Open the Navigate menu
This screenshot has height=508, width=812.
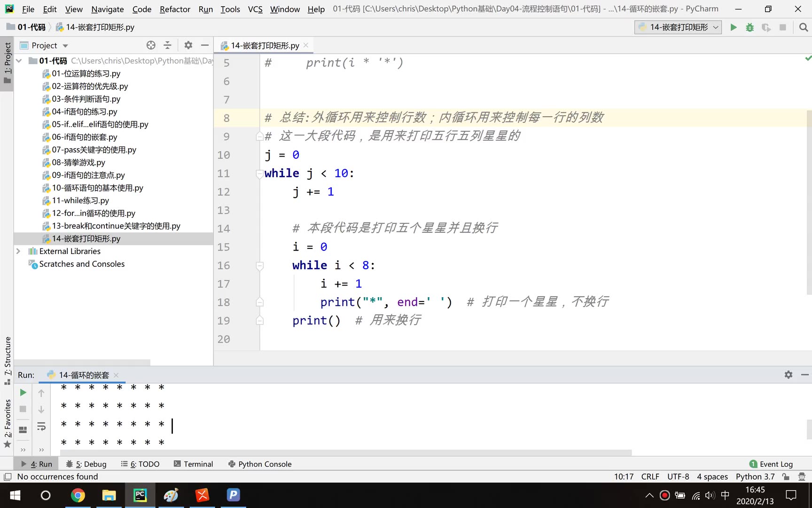(x=107, y=9)
